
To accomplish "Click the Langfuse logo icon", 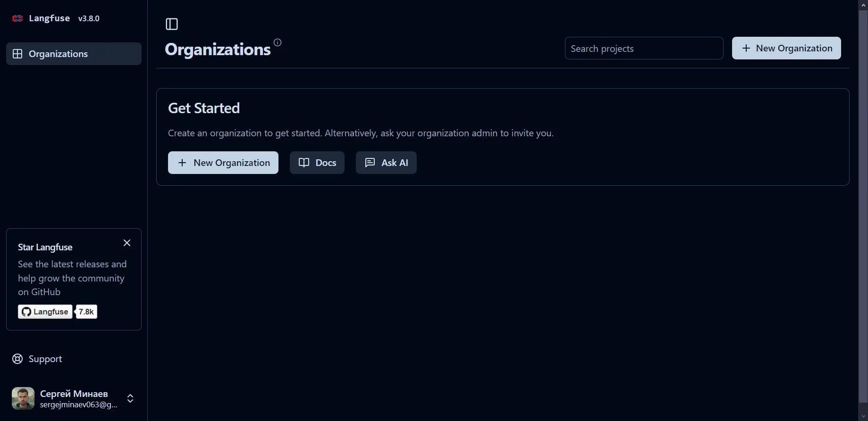I will 17,18.
